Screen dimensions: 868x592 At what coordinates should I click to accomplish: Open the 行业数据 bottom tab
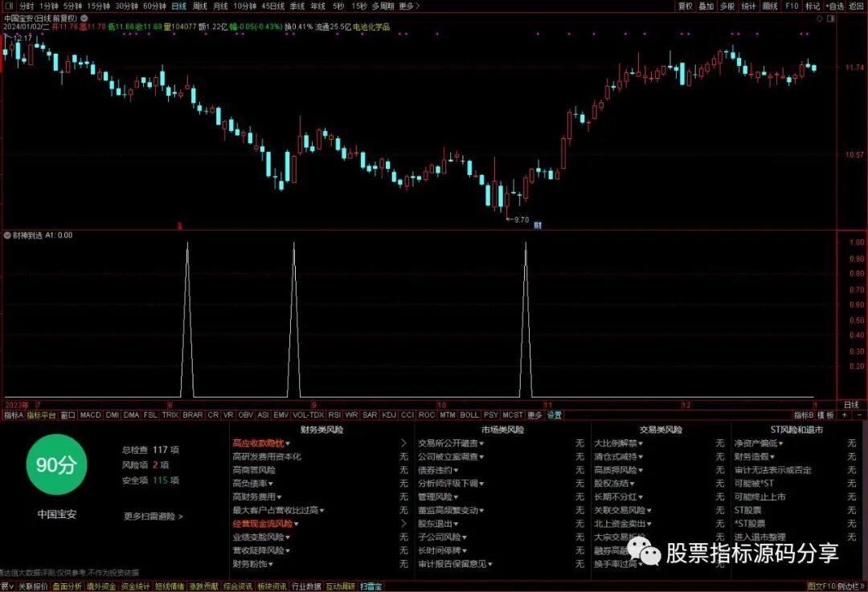click(x=306, y=586)
